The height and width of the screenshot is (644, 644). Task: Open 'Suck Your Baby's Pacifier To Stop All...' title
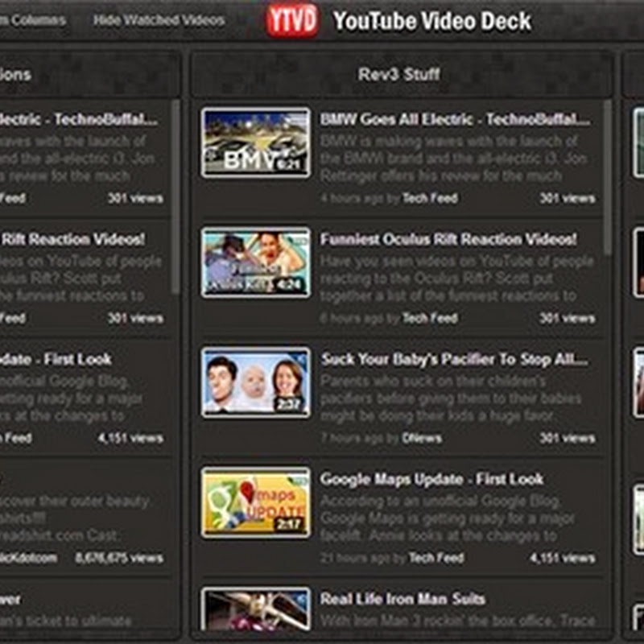tap(454, 359)
